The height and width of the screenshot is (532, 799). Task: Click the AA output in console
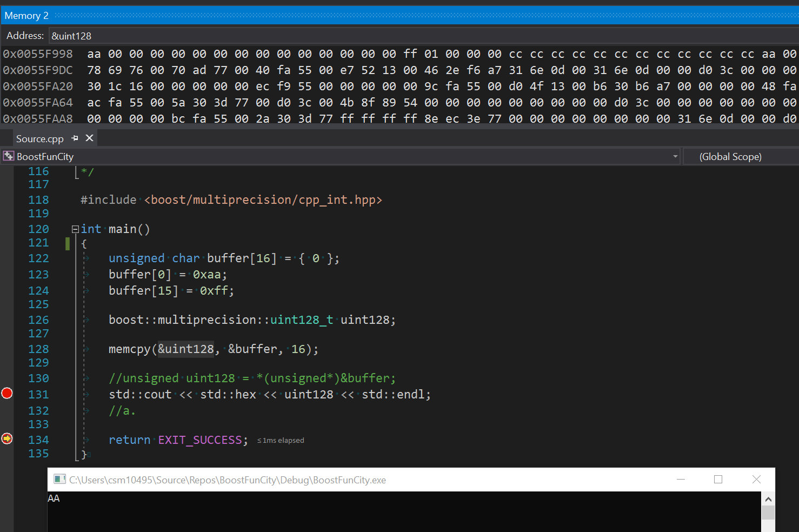54,498
